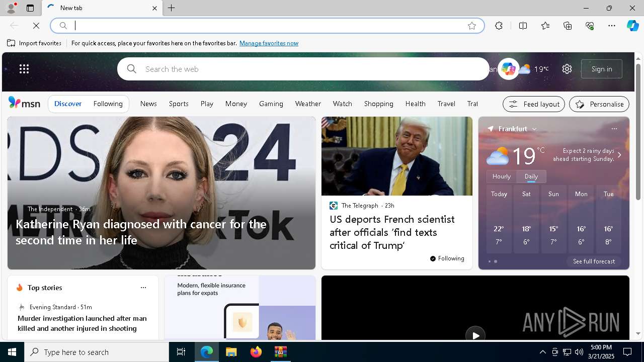644x362 pixels.
Task: Open Top stories more options ellipsis
Action: coord(143,288)
